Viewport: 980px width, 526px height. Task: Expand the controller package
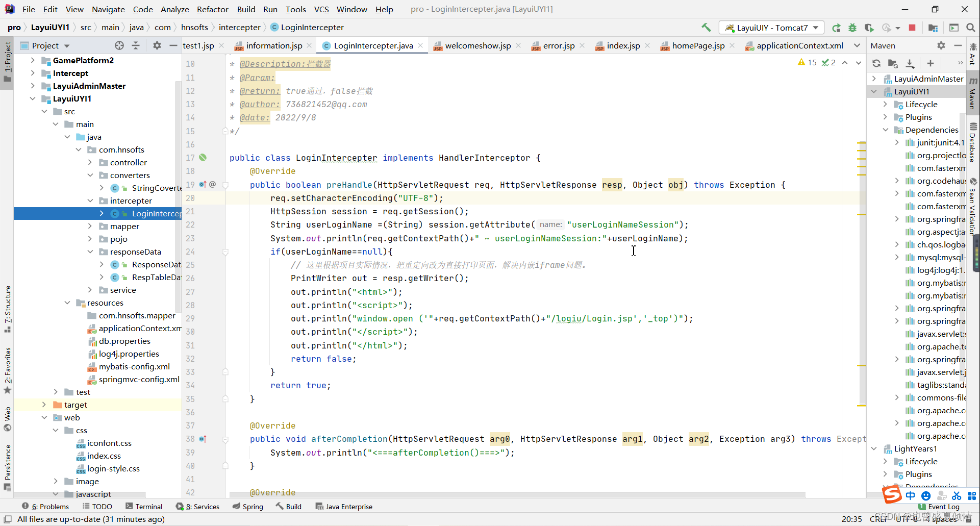tap(90, 162)
